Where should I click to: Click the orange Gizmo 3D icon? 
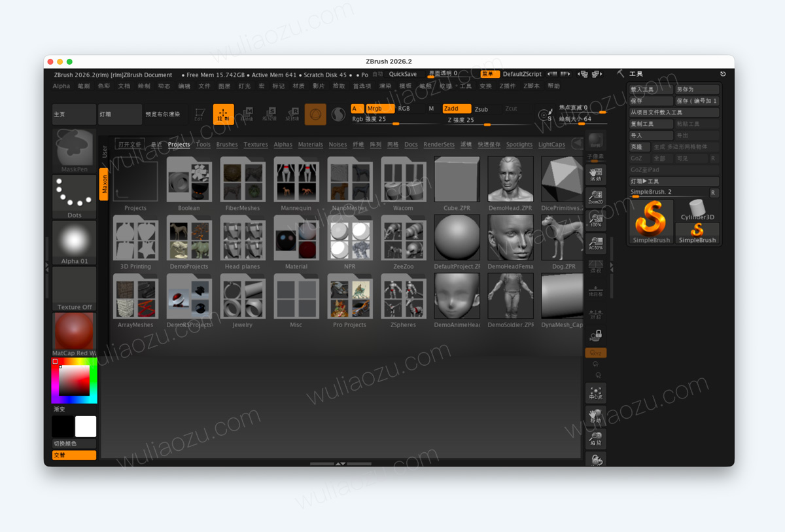coord(315,114)
